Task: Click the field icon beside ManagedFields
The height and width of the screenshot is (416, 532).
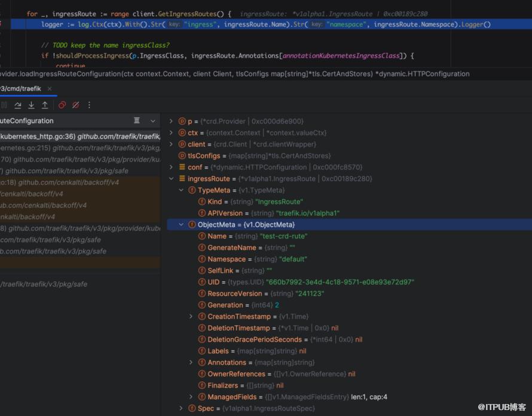Action: coord(202,397)
